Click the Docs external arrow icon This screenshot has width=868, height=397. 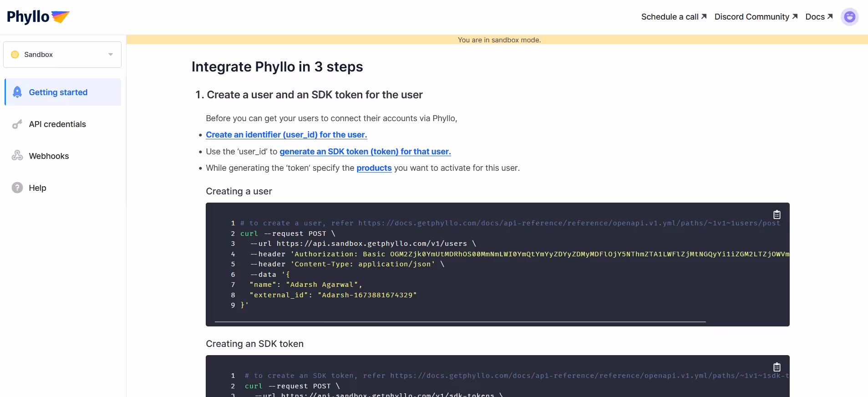coord(830,16)
